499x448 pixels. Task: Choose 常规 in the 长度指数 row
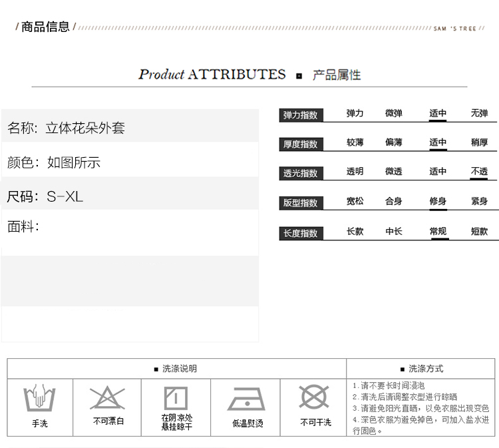pos(438,232)
